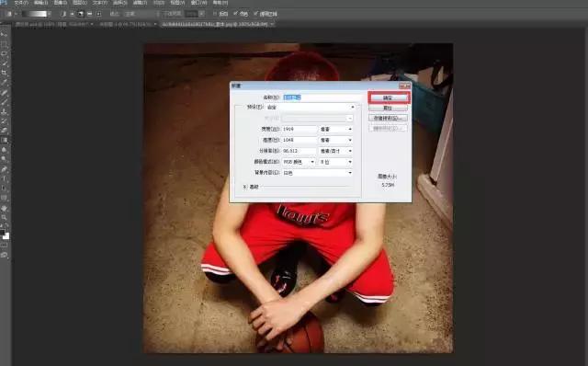Click the resolution field showing 96.012
The width and height of the screenshot is (588, 366).
[x=300, y=151]
